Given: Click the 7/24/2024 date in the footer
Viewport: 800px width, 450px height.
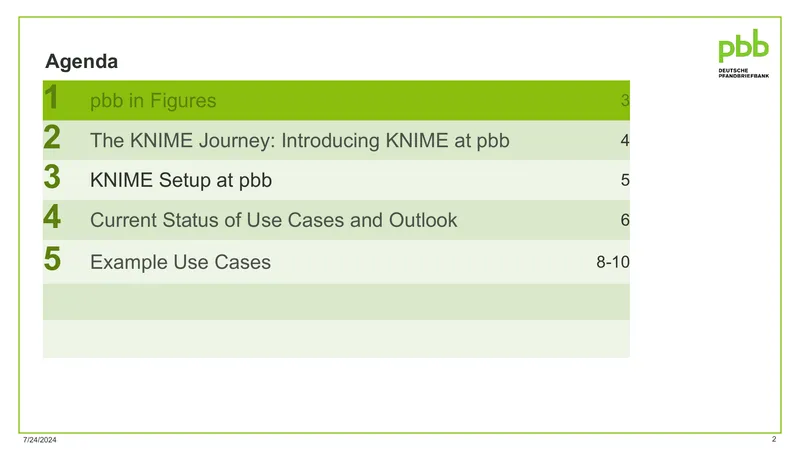Looking at the screenshot, I should (40, 440).
